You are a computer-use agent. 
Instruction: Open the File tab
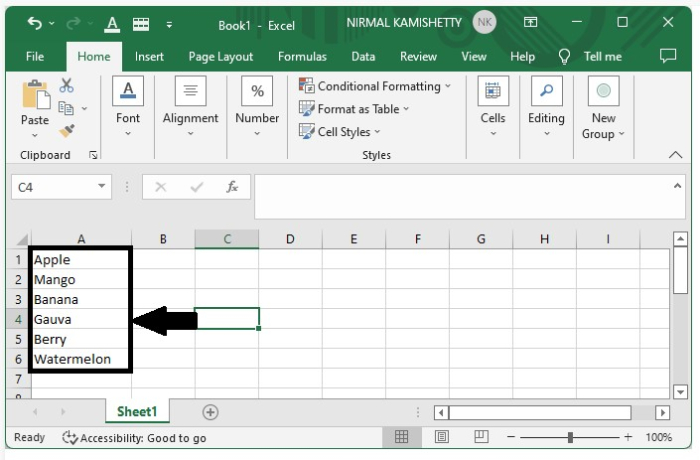point(35,57)
